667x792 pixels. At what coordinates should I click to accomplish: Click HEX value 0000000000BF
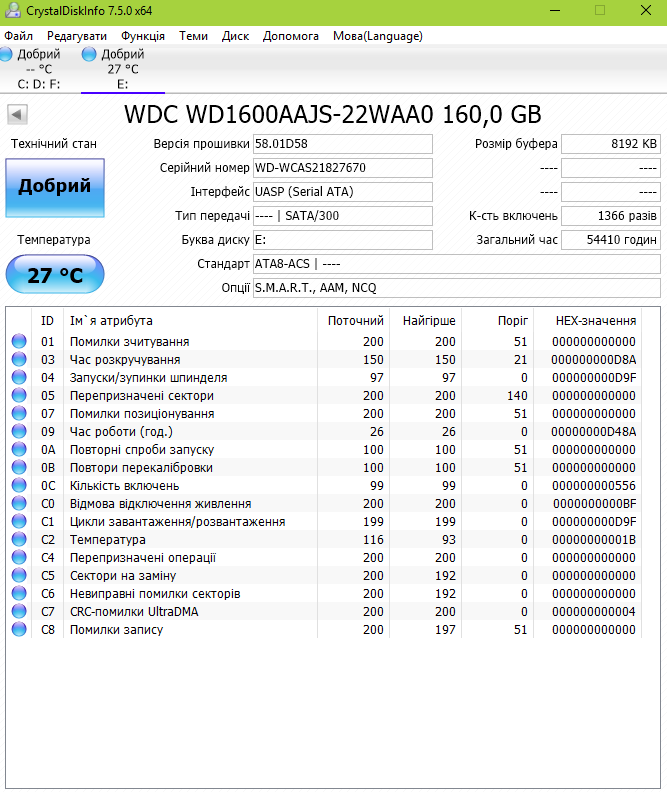click(x=594, y=504)
